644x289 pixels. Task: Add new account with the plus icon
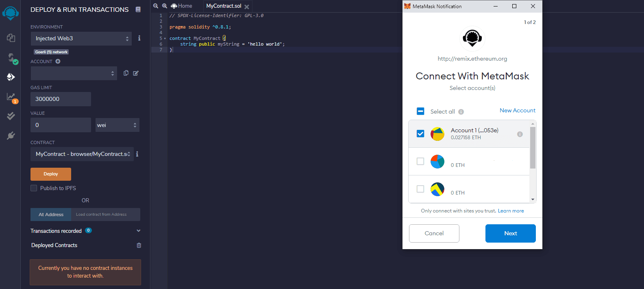[58, 61]
